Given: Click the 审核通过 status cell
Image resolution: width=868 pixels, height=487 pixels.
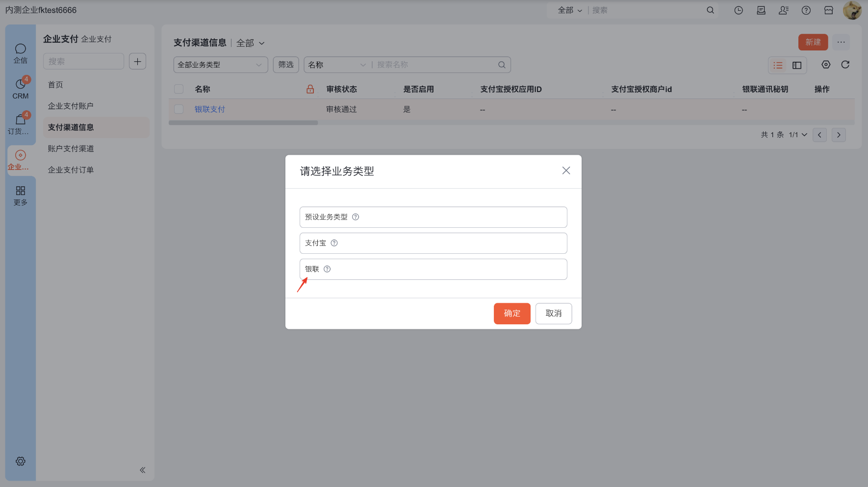Looking at the screenshot, I should tap(342, 109).
